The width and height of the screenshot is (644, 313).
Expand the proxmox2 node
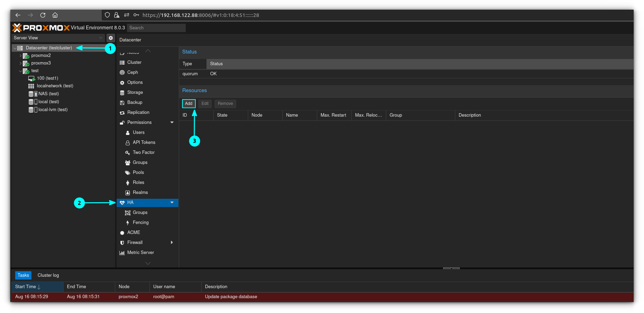coord(20,56)
